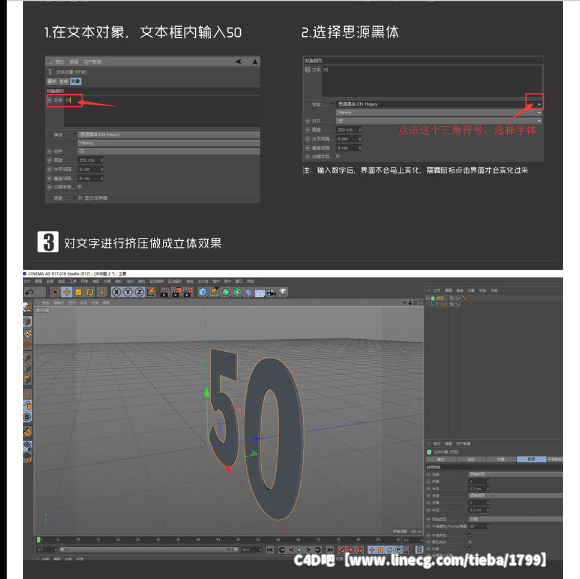Screen dimensions: 580x579
Task: Click the Phong tag on Extrude object
Action: [x=464, y=298]
